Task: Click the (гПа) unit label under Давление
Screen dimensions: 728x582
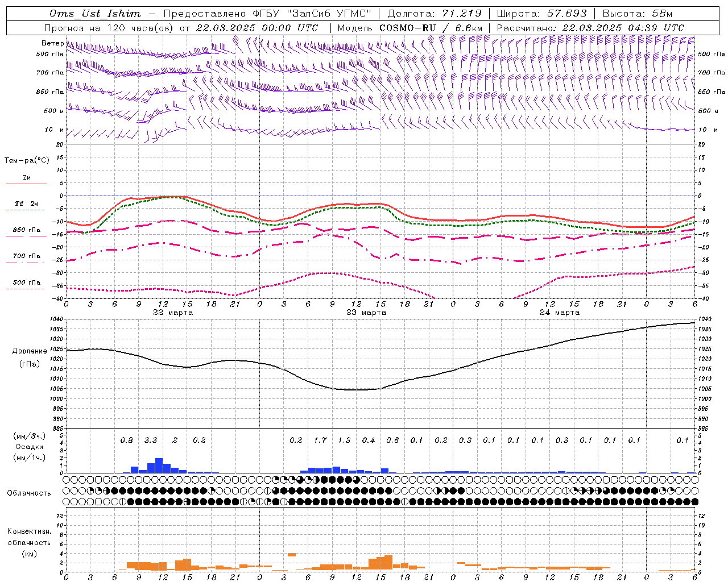Action: click(29, 364)
